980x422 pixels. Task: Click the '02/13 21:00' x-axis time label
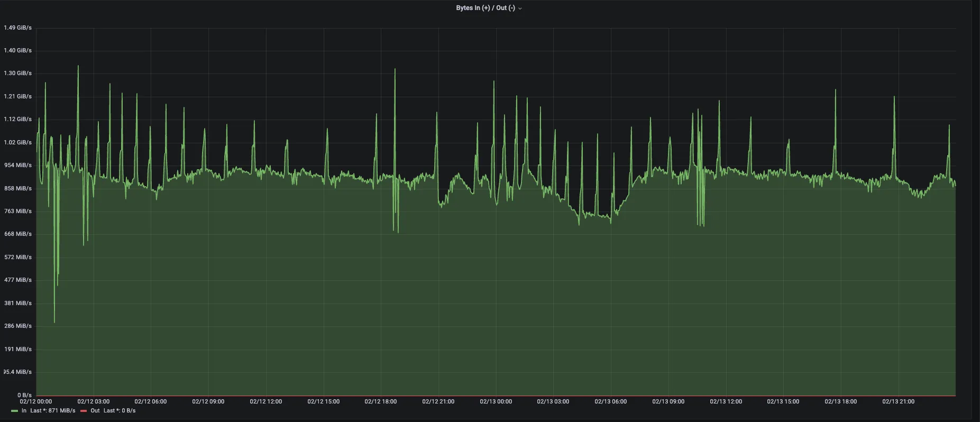tap(898, 401)
